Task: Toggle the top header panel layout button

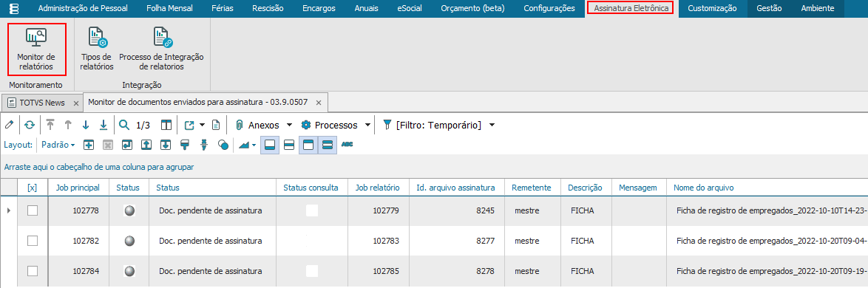Action: click(308, 145)
